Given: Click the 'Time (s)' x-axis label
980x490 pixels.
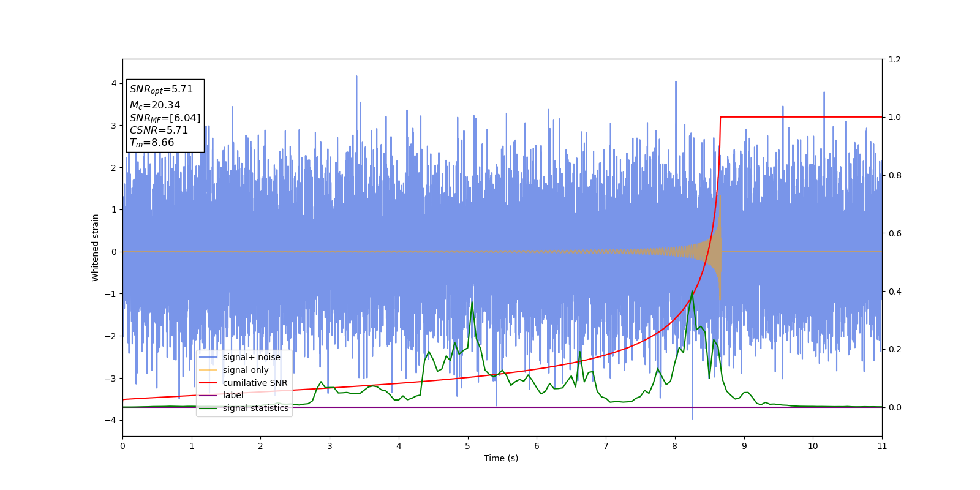Looking at the screenshot, I should [501, 458].
